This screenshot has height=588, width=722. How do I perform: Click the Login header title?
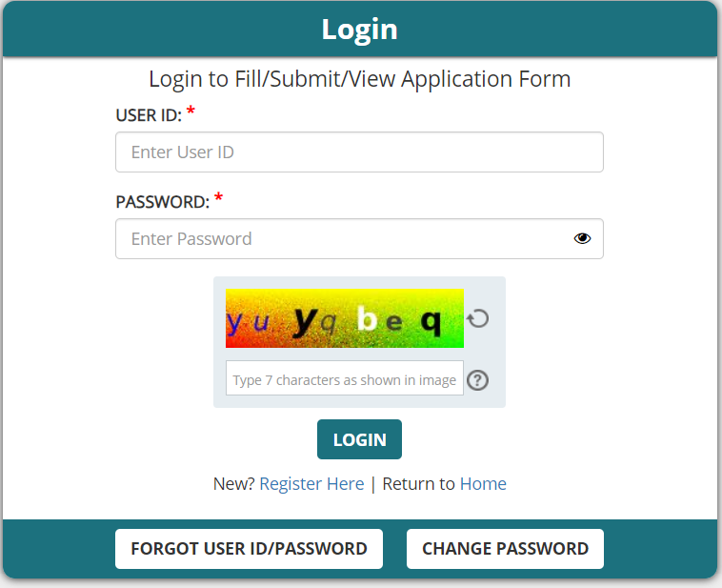pos(360,30)
